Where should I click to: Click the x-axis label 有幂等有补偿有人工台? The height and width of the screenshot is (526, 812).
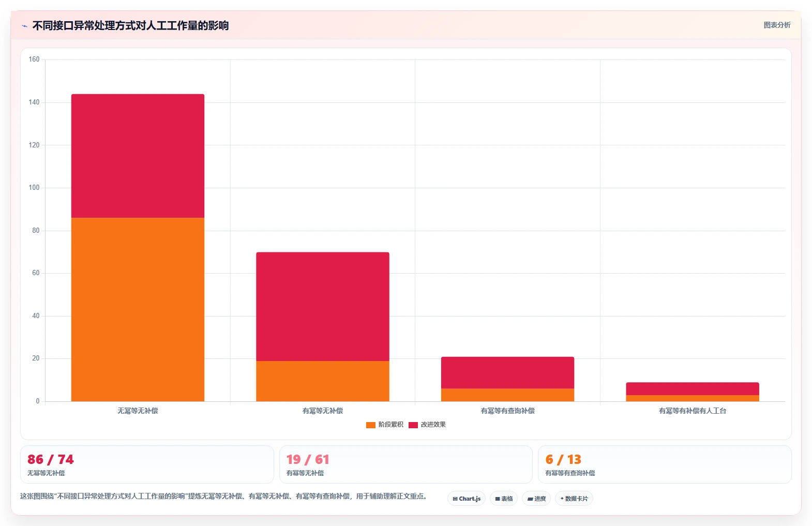[693, 411]
